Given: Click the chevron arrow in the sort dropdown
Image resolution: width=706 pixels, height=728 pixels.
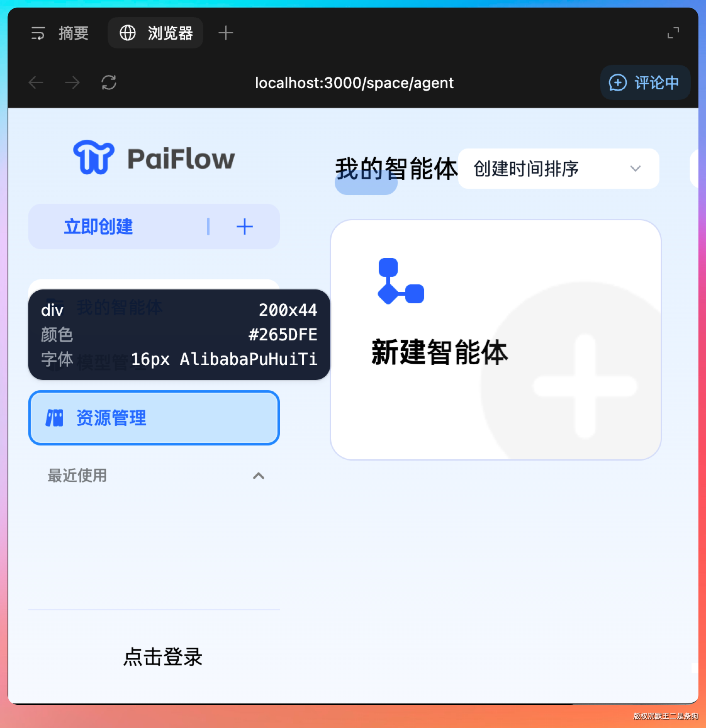Looking at the screenshot, I should (x=635, y=169).
